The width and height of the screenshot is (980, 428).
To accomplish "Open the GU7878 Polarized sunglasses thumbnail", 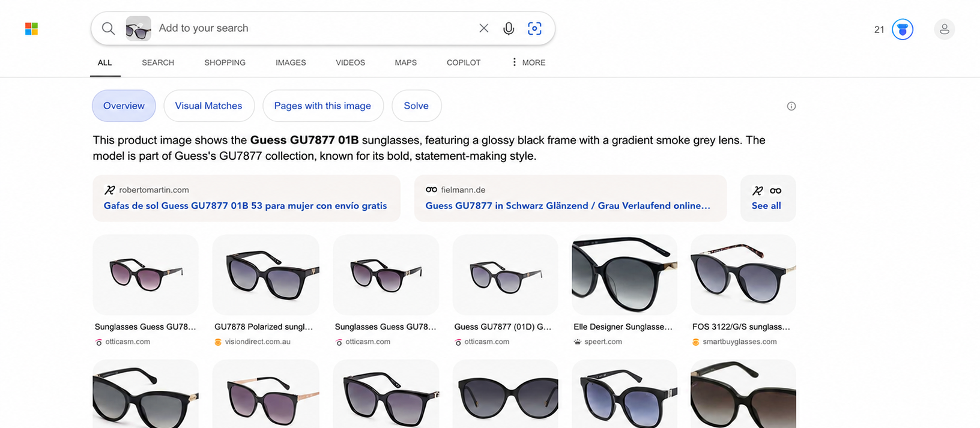I will click(266, 274).
